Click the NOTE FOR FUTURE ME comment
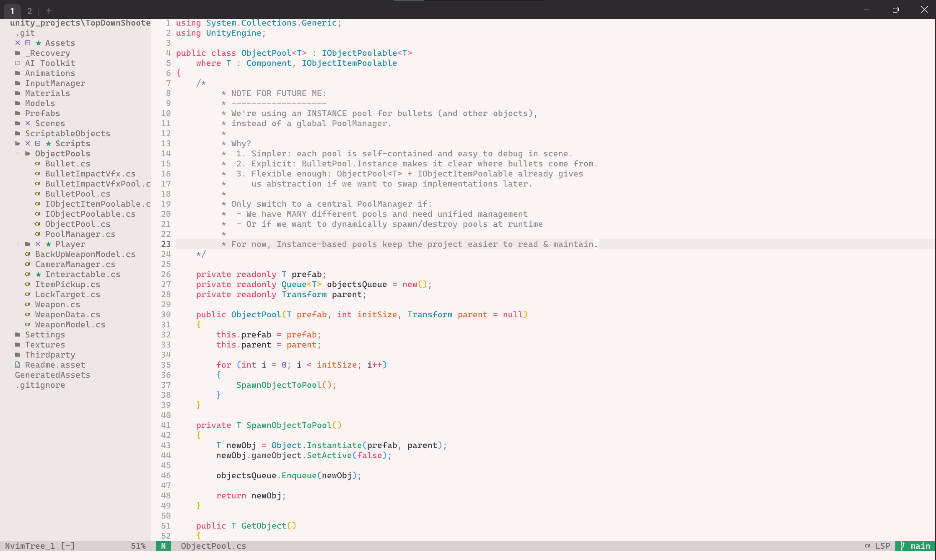 pos(279,93)
